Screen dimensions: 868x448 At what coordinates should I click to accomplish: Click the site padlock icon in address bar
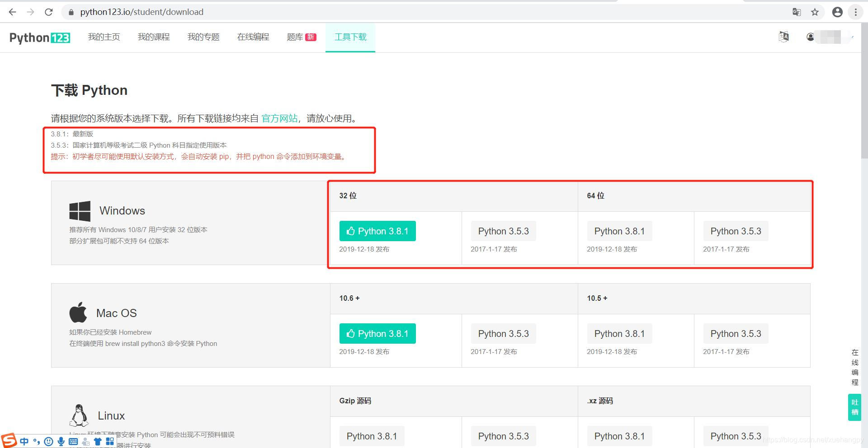coord(71,12)
